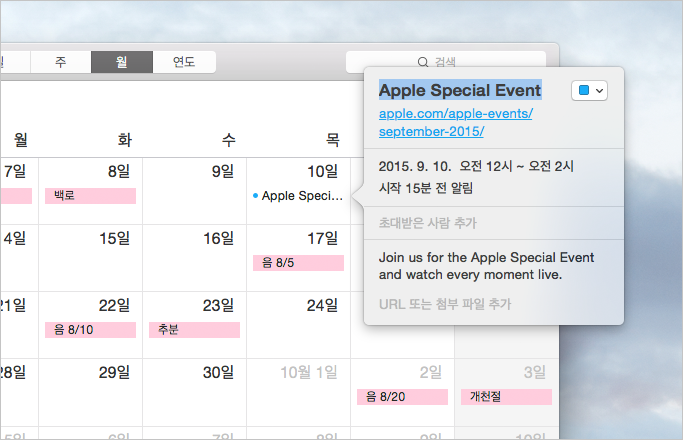This screenshot has width=683, height=440.
Task: Click the 24일 date number
Action: point(323,305)
